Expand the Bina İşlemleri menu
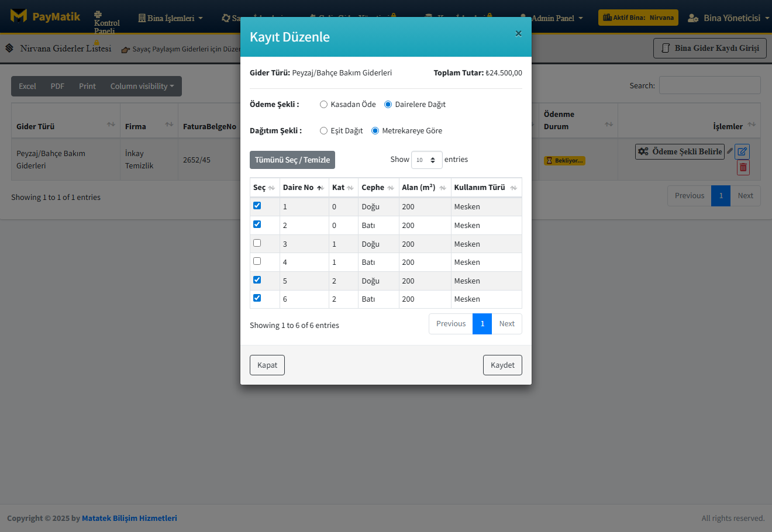This screenshot has height=532, width=772. 170,18
